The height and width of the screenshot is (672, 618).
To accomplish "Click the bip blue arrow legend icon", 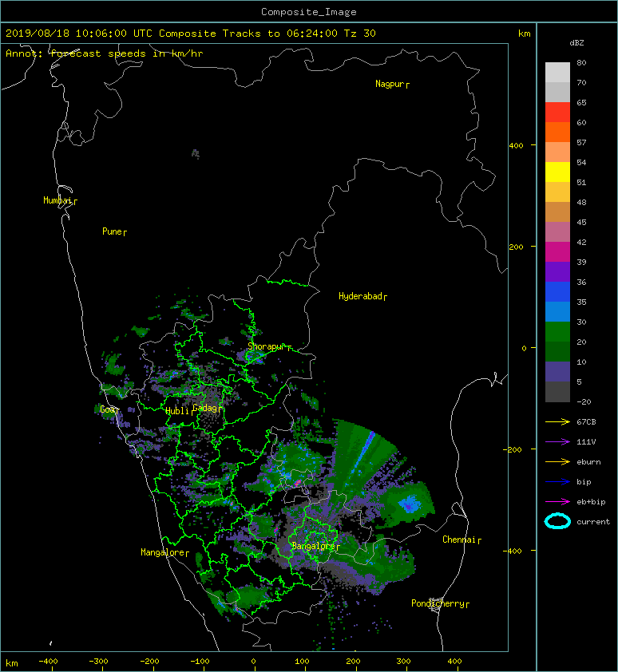I will tap(557, 482).
